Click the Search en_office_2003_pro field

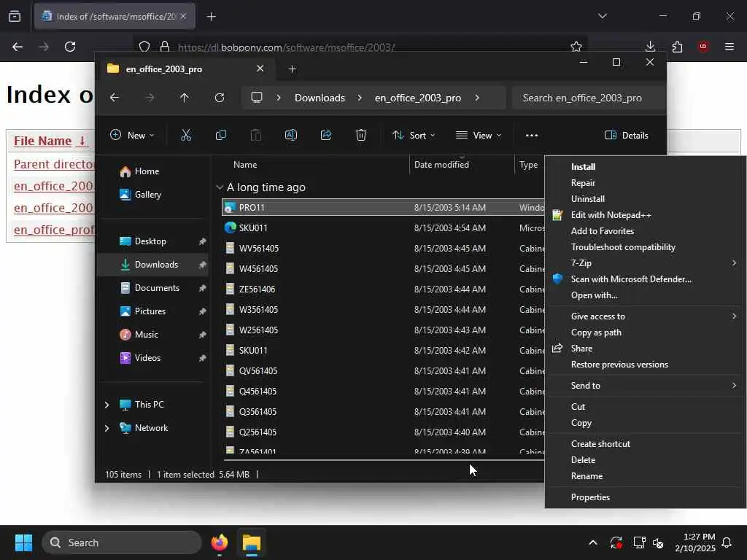589,98
